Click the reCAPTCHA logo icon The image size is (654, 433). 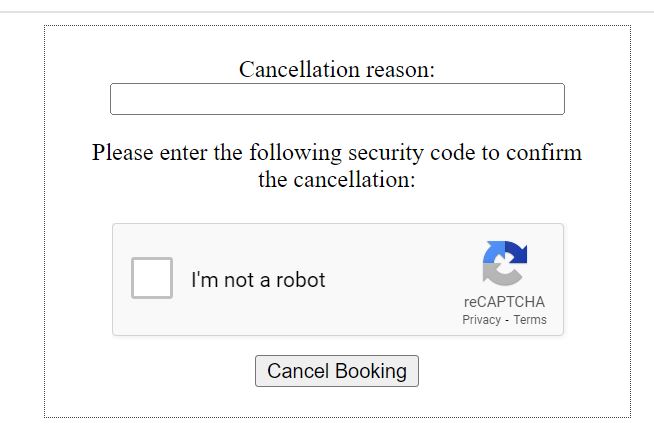(505, 263)
